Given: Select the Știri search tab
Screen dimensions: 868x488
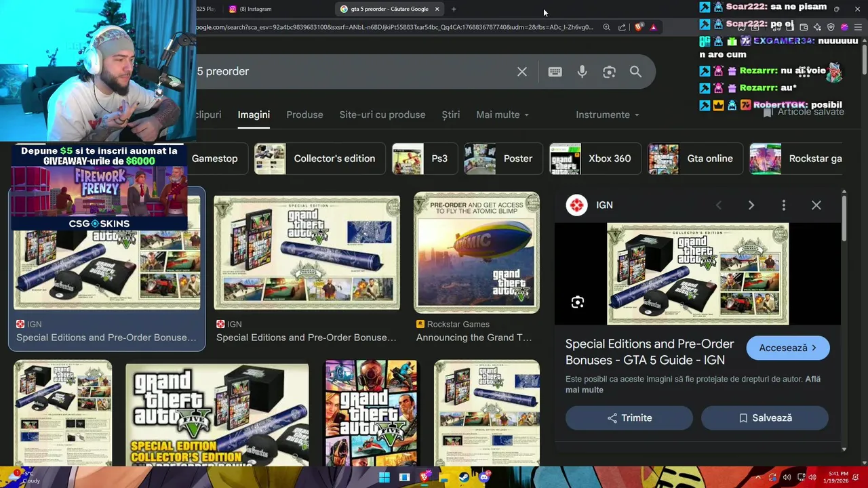Looking at the screenshot, I should [x=451, y=115].
